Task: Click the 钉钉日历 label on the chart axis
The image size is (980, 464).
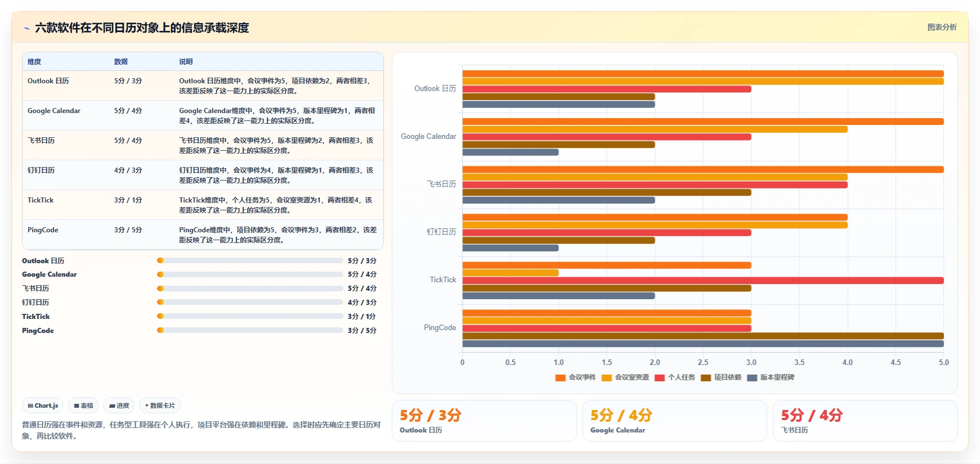Action: coord(441,232)
